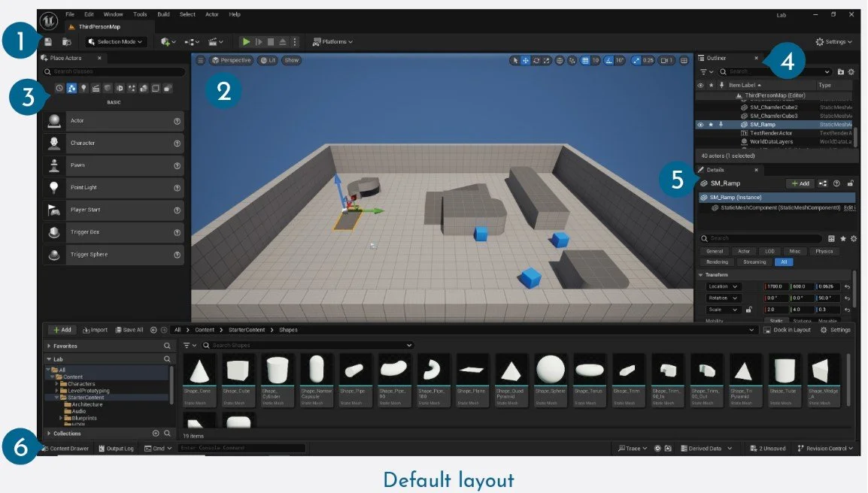
Task: Select the All Classes category icon in Place Actors
Action: point(168,88)
